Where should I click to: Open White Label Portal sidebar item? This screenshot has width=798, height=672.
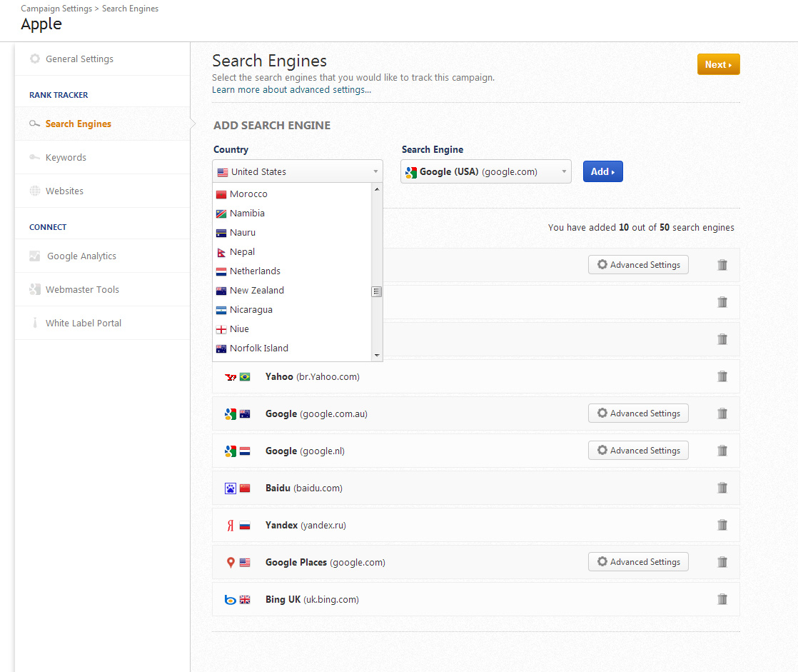click(x=84, y=324)
